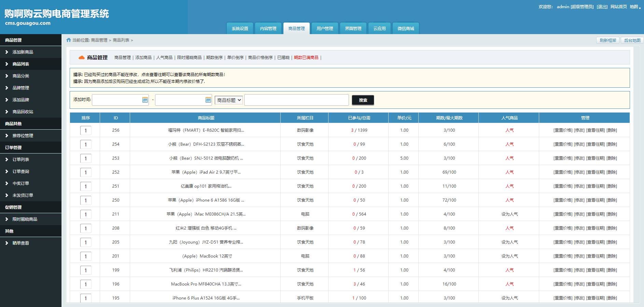
Task: Switch to the 系统设置 tab
Action: tap(240, 29)
